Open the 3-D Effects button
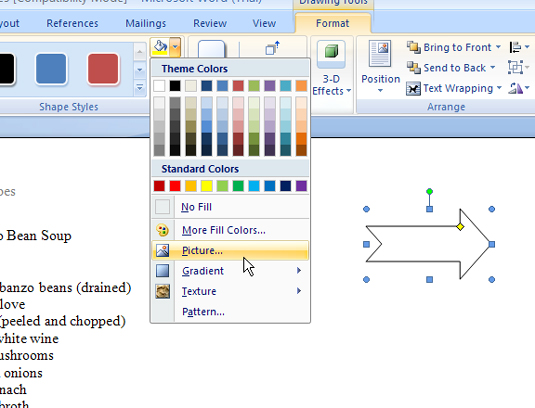Viewport: 535px width, 408px height. coord(331,69)
